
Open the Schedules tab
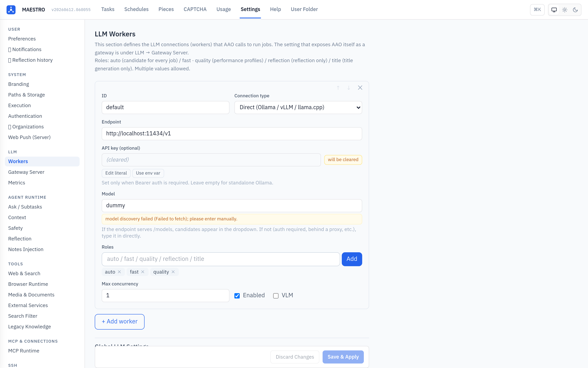click(x=136, y=9)
